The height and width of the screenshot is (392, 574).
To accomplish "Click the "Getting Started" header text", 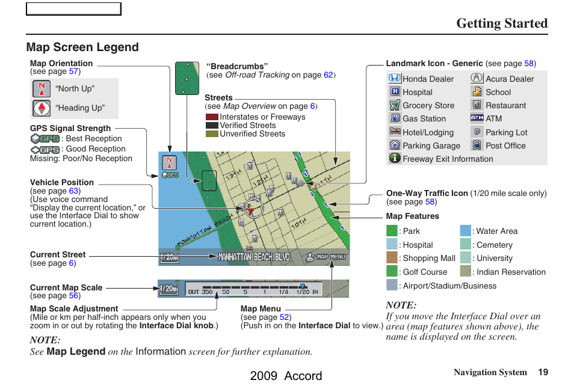I will (x=502, y=23).
